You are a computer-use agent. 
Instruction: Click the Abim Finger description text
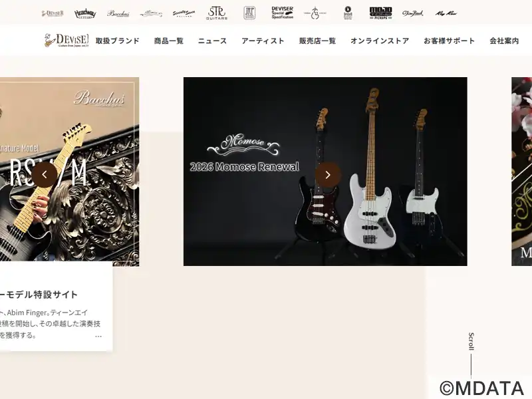(51, 324)
